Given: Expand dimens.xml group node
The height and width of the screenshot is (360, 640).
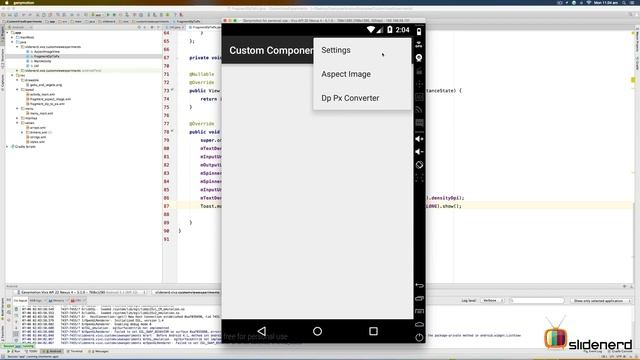Looking at the screenshot, I should coord(22,133).
